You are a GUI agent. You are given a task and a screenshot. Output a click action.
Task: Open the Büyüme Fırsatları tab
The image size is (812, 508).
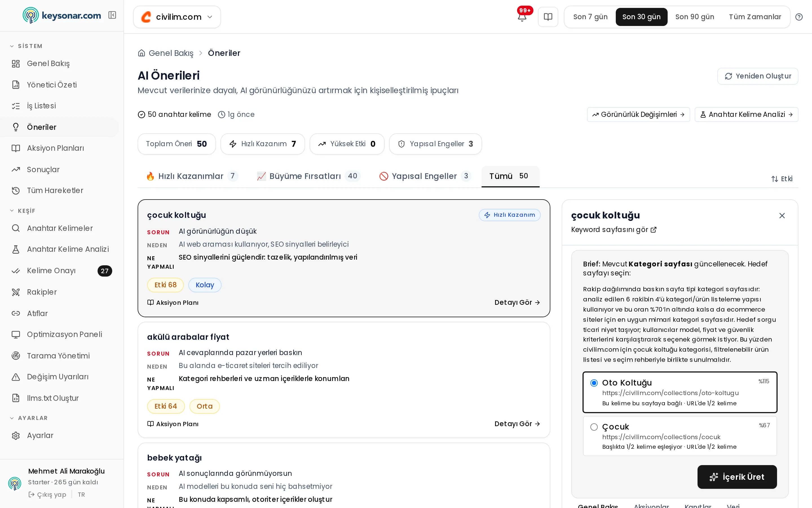(308, 176)
